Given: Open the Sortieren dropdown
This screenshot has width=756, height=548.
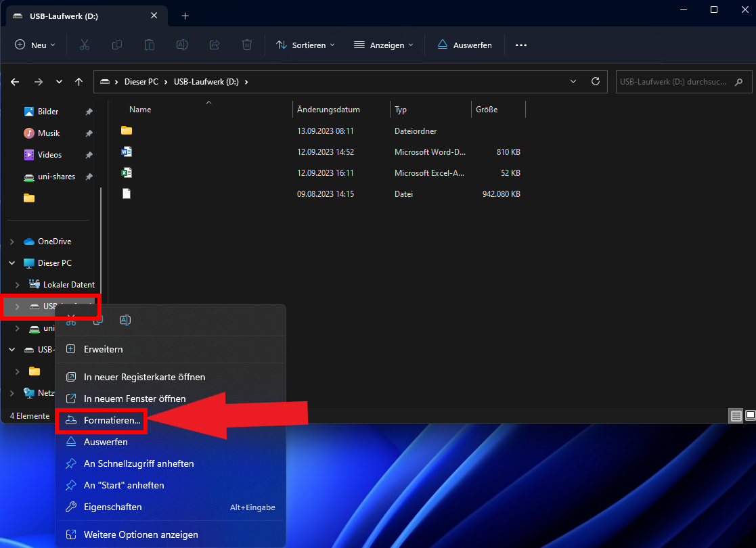Looking at the screenshot, I should 305,45.
